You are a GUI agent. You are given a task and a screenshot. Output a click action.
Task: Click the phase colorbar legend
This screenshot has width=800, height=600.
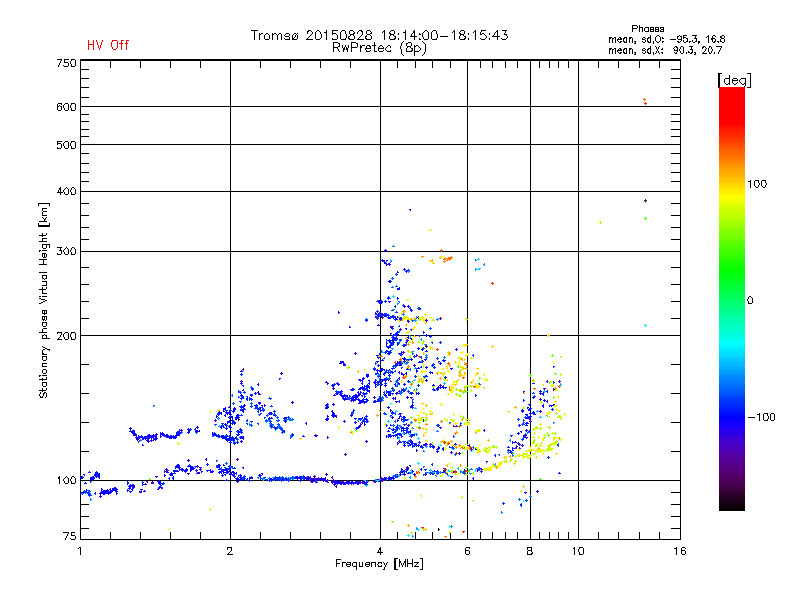click(x=732, y=298)
